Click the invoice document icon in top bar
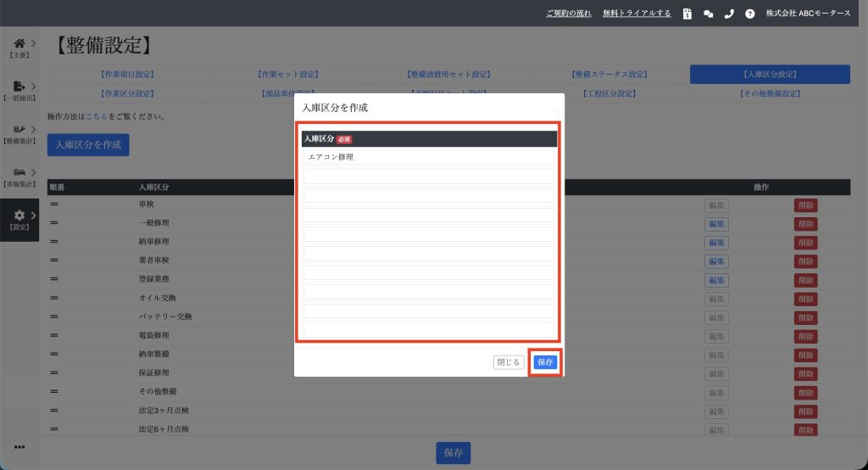This screenshot has height=470, width=868. (x=687, y=14)
